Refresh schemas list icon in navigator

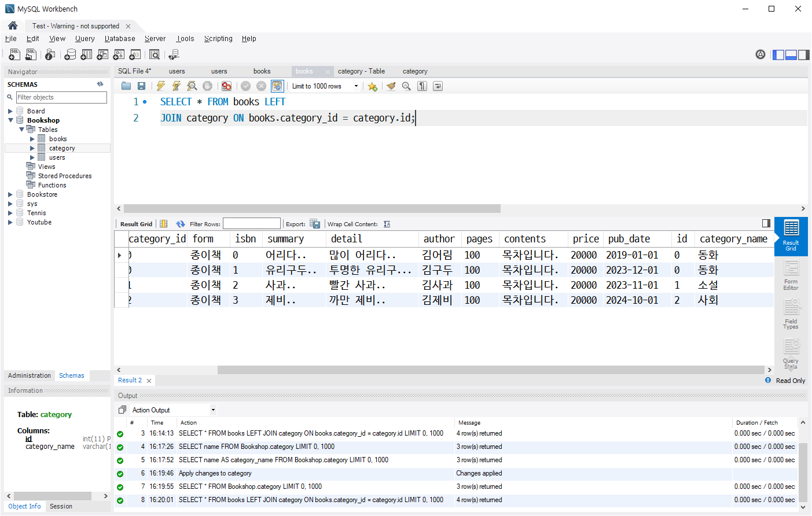100,84
